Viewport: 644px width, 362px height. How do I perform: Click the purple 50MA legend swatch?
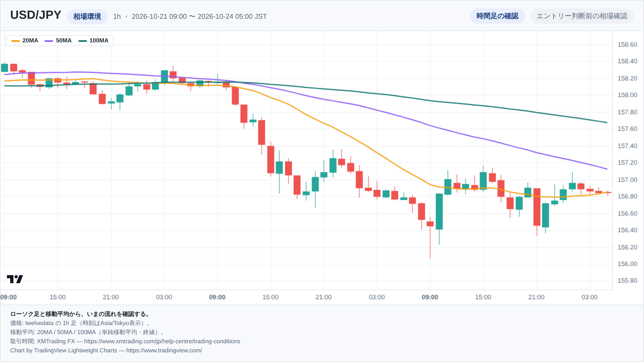[x=49, y=41]
